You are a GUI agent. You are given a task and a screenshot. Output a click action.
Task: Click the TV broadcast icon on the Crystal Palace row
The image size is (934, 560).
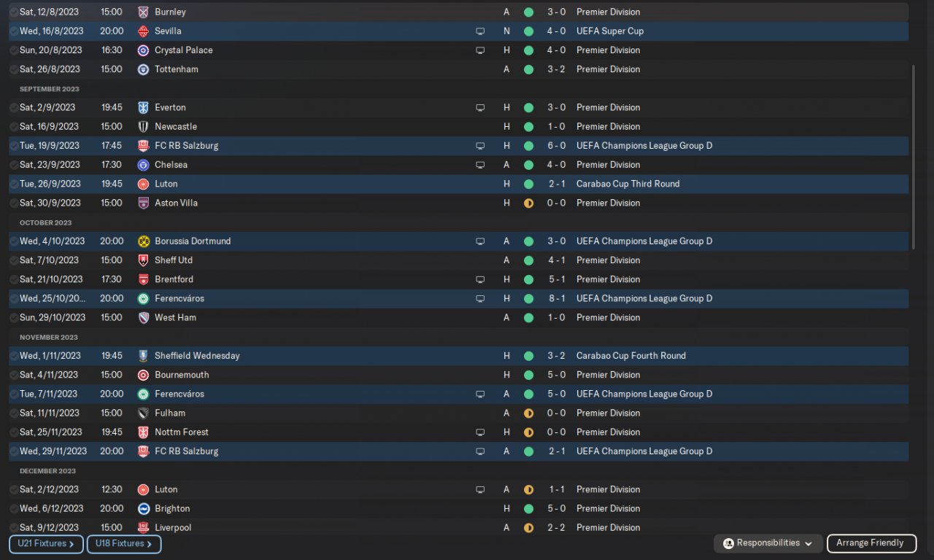[x=480, y=50]
